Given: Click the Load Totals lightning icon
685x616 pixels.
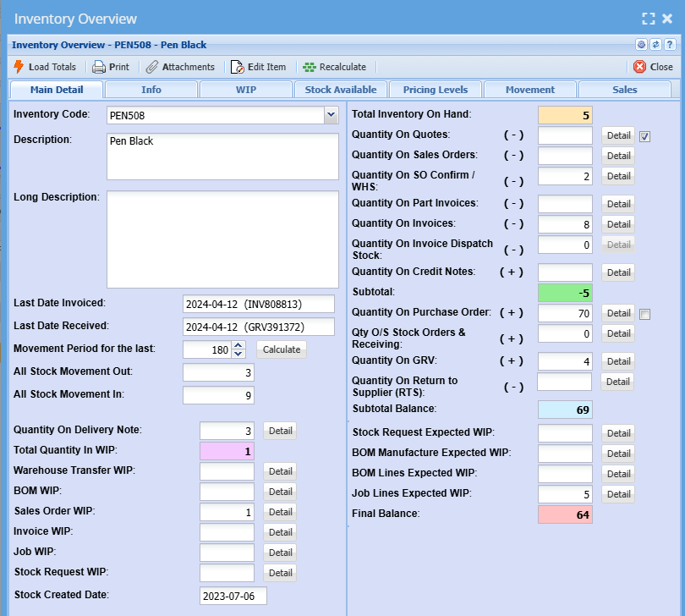Looking at the screenshot, I should pos(19,67).
